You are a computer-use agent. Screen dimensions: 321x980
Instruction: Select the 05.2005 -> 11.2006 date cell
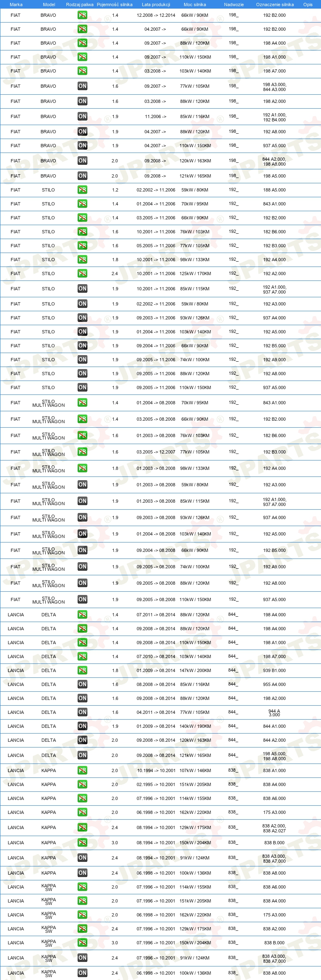(156, 246)
